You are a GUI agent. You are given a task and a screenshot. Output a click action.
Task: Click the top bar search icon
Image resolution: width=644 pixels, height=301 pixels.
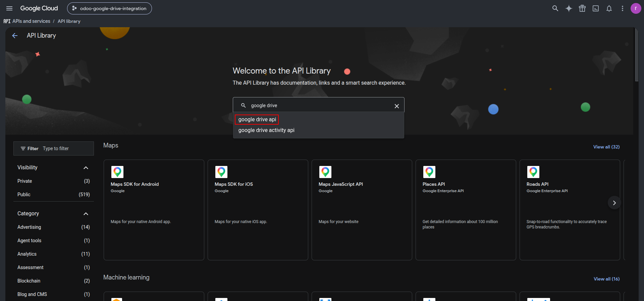pos(555,8)
